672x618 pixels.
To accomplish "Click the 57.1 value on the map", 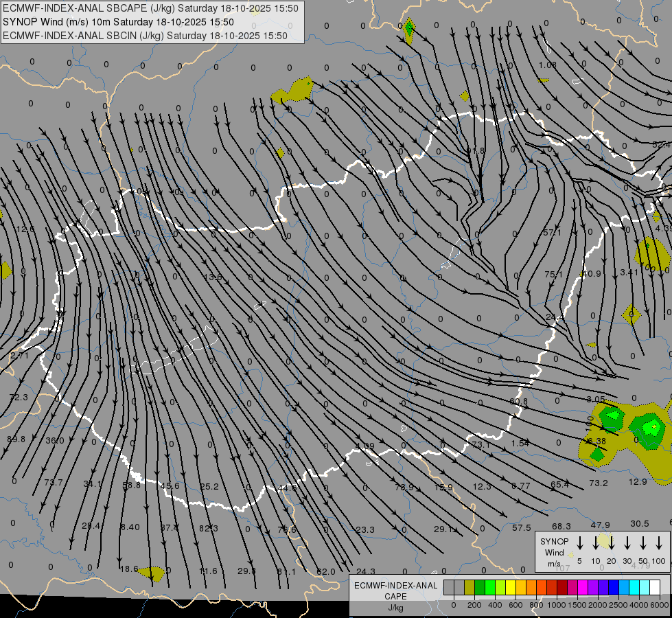I will click(x=553, y=233).
